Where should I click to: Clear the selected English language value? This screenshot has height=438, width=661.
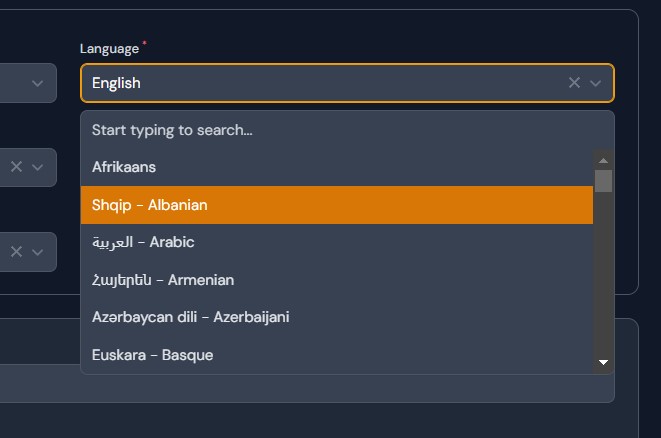click(574, 83)
